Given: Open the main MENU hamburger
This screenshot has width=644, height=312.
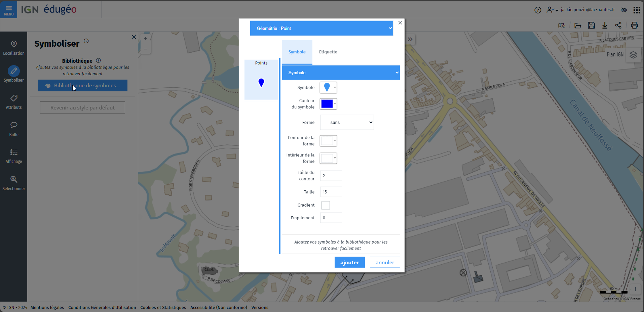Looking at the screenshot, I should [9, 9].
